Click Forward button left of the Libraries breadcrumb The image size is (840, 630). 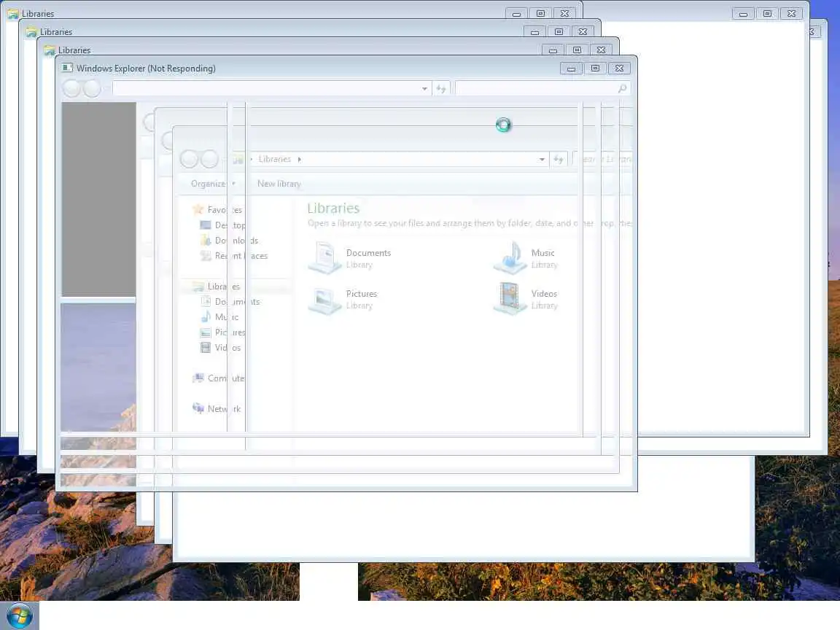tap(209, 159)
